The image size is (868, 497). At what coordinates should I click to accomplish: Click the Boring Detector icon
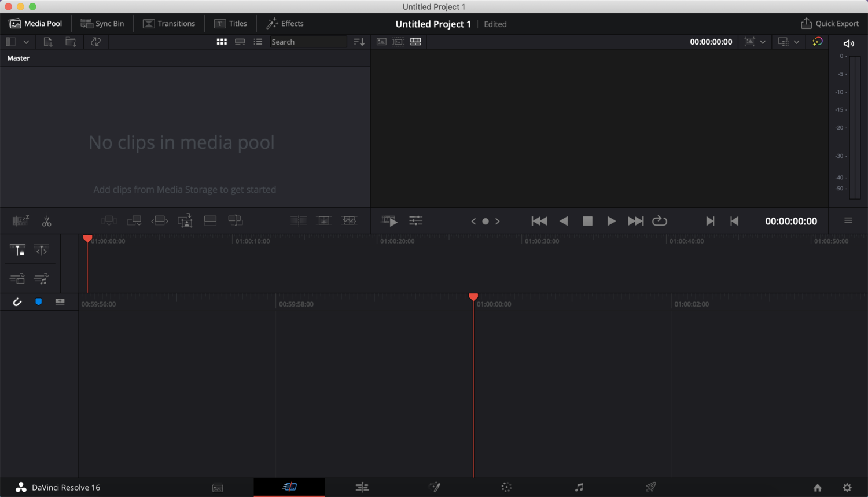20,220
